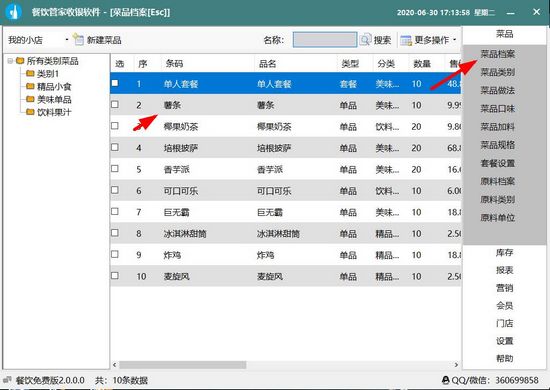Select the 精品小食 tree item
This screenshot has height=390, width=550.
54,87
